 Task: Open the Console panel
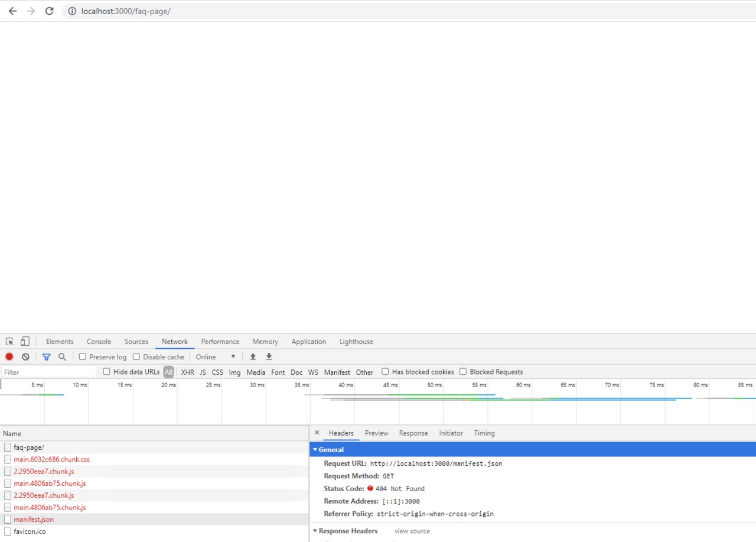(99, 342)
